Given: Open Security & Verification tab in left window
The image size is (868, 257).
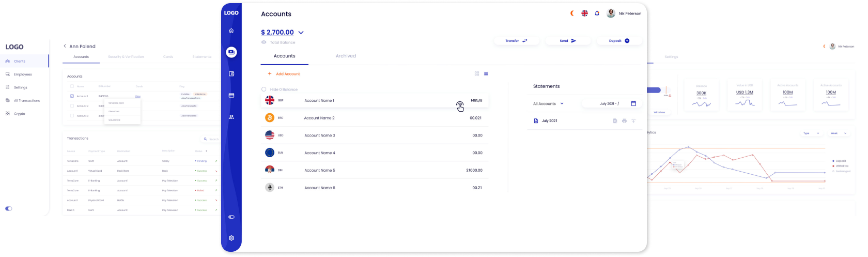Looking at the screenshot, I should 126,57.
